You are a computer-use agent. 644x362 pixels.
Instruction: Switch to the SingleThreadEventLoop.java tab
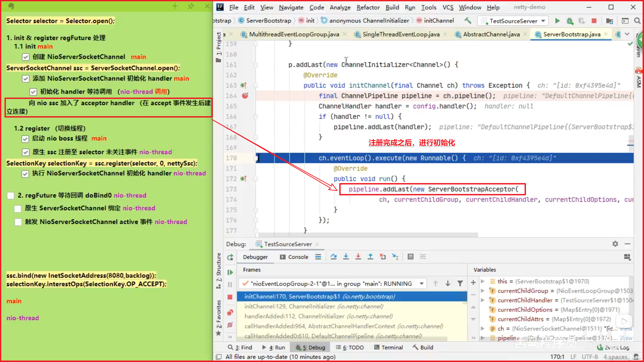tap(401, 34)
